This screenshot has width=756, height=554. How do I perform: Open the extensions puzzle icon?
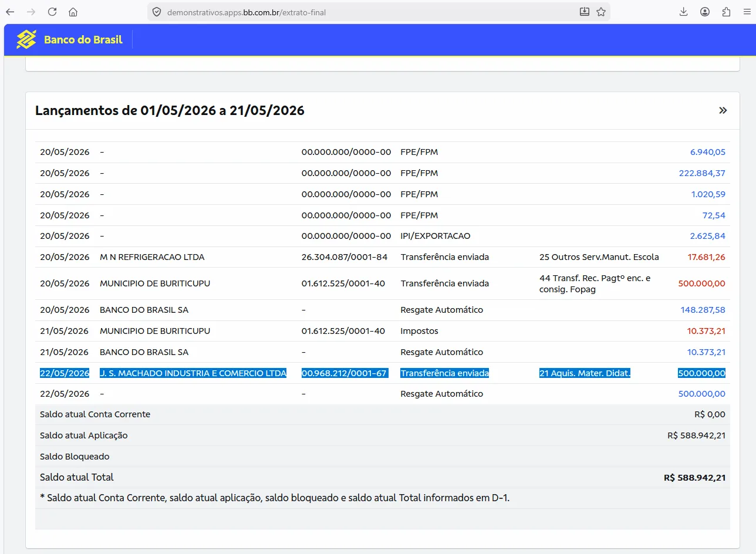726,12
